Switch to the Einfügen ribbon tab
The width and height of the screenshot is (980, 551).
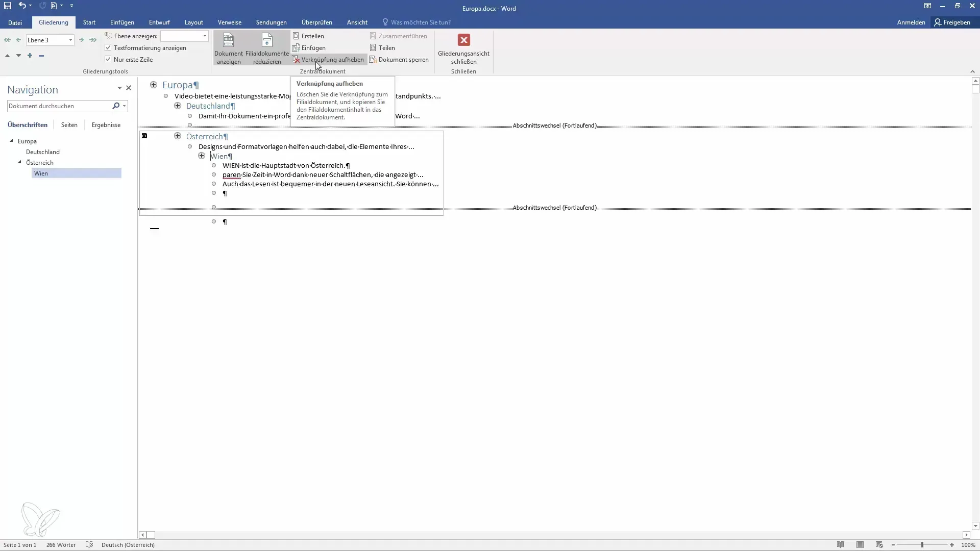pos(122,22)
